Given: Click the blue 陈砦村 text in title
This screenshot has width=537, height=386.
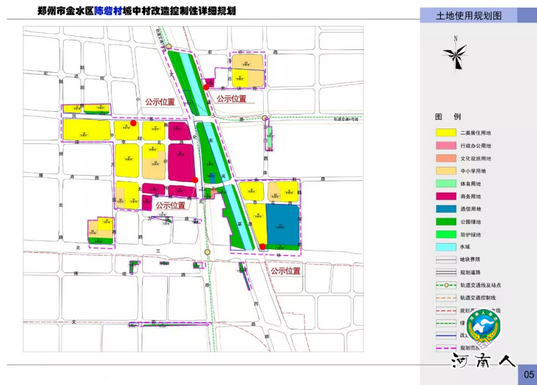Looking at the screenshot, I should tap(108, 11).
